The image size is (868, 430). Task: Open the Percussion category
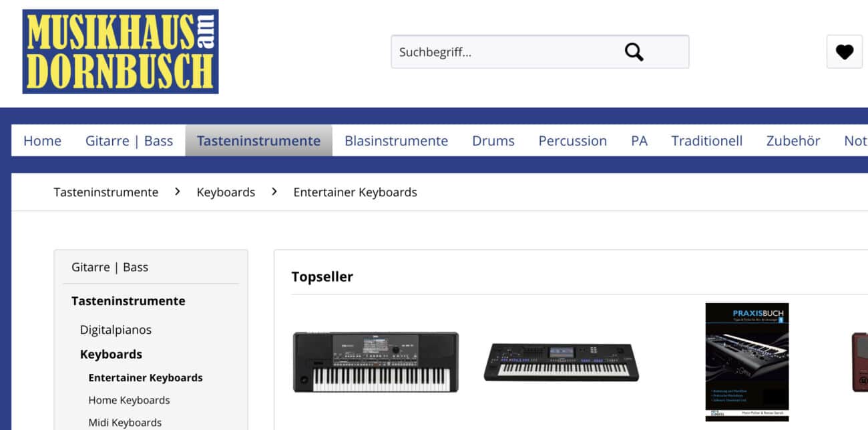[572, 141]
